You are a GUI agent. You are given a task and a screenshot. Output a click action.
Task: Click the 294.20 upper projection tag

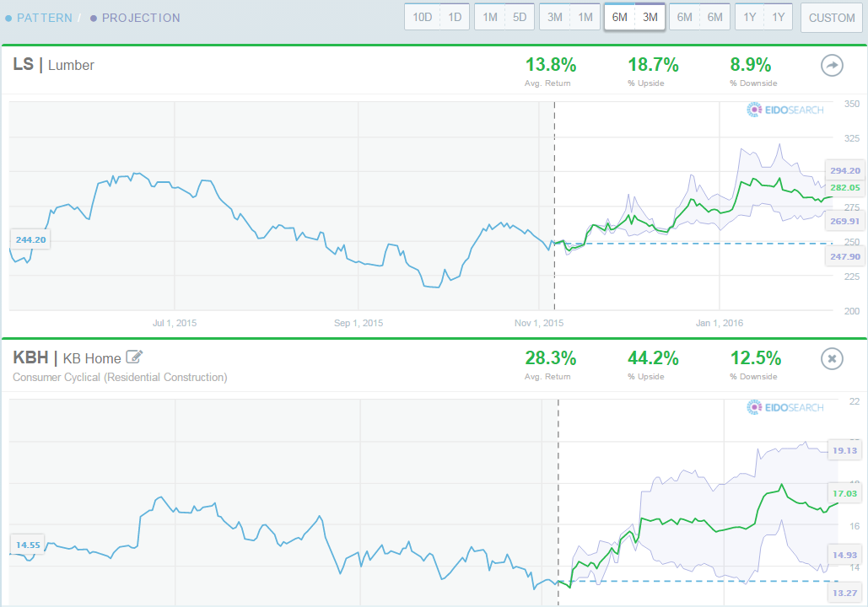pyautogui.click(x=844, y=170)
